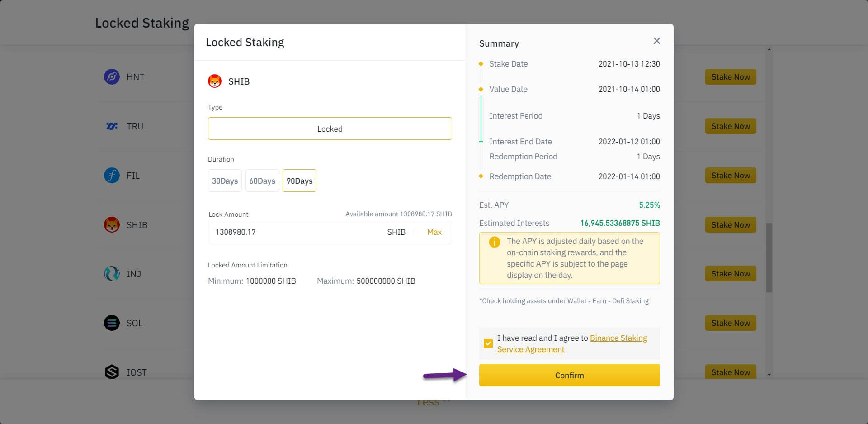Click Stake Now for HNT
This screenshot has height=424, width=868.
731,77
